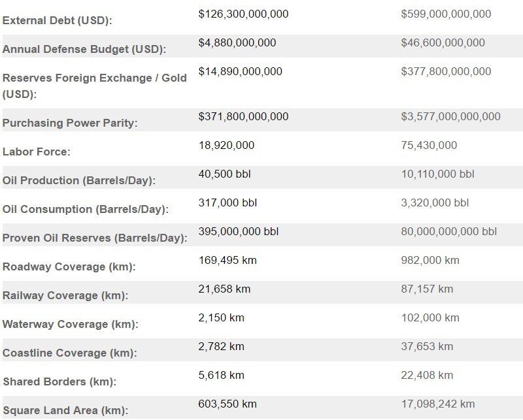This screenshot has width=523, height=420.
Task: Select the Purchasing Power Parity label
Action: [70, 123]
